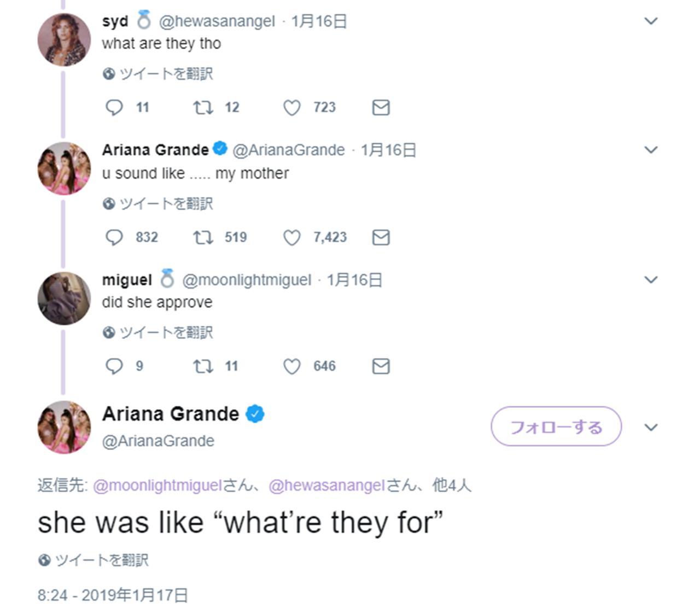The image size is (700, 613).
Task: Click syd's profile avatar thumbnail
Action: click(64, 40)
